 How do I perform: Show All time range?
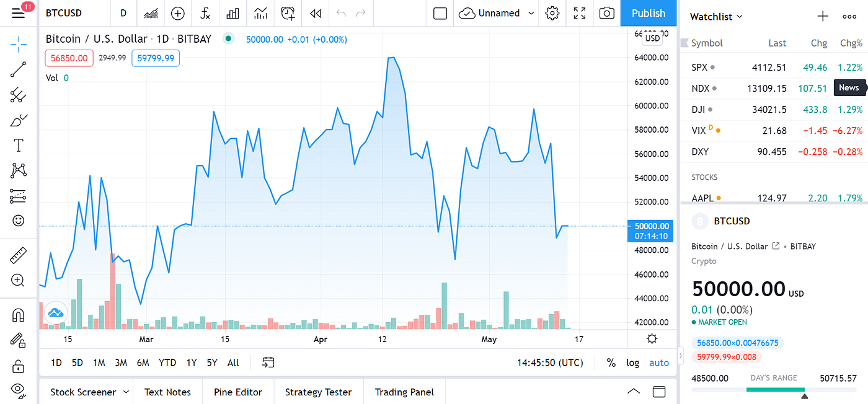(x=233, y=362)
